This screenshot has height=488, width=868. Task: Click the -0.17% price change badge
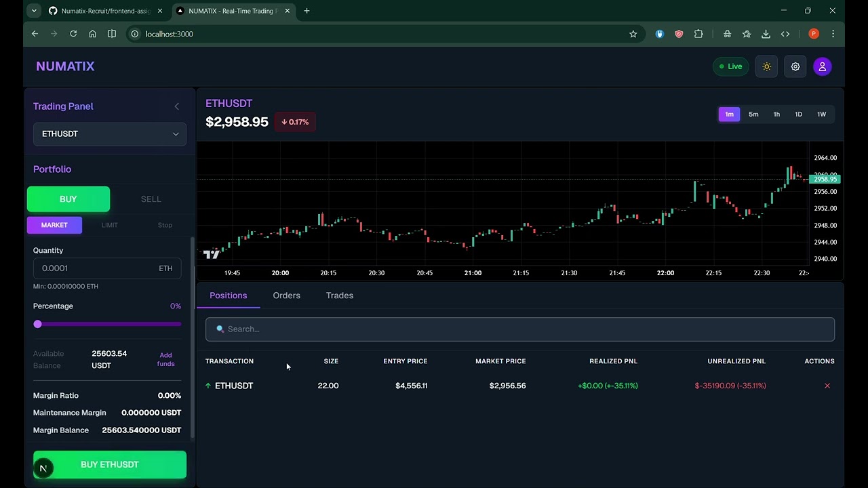(295, 122)
